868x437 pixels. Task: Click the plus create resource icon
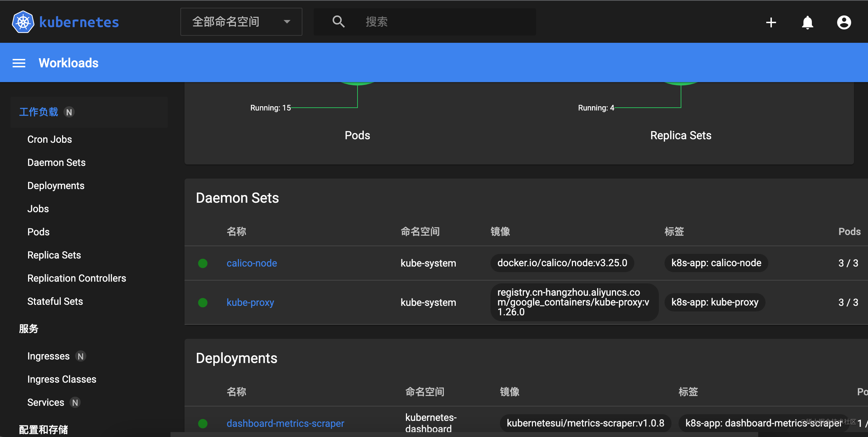pyautogui.click(x=771, y=22)
